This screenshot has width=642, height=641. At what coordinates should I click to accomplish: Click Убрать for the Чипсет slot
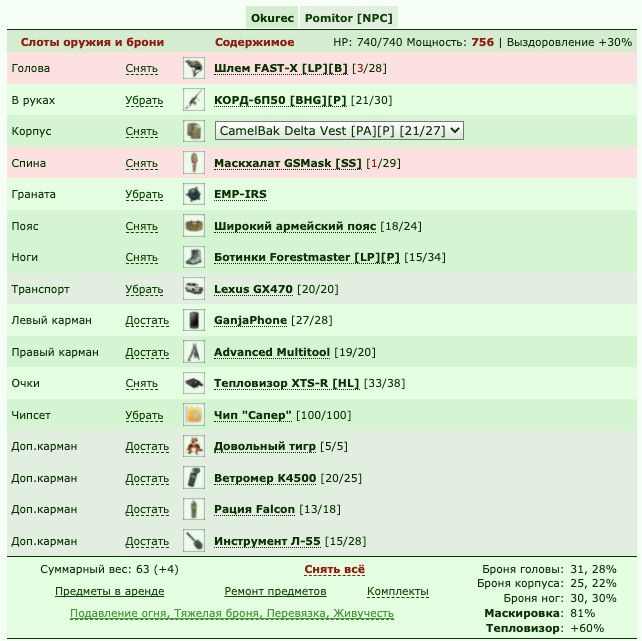[144, 416]
